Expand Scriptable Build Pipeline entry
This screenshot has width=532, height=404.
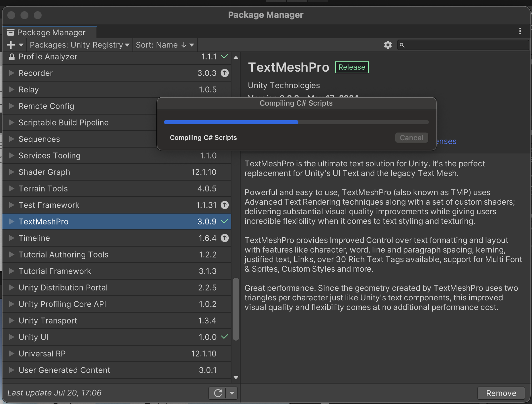click(x=12, y=122)
